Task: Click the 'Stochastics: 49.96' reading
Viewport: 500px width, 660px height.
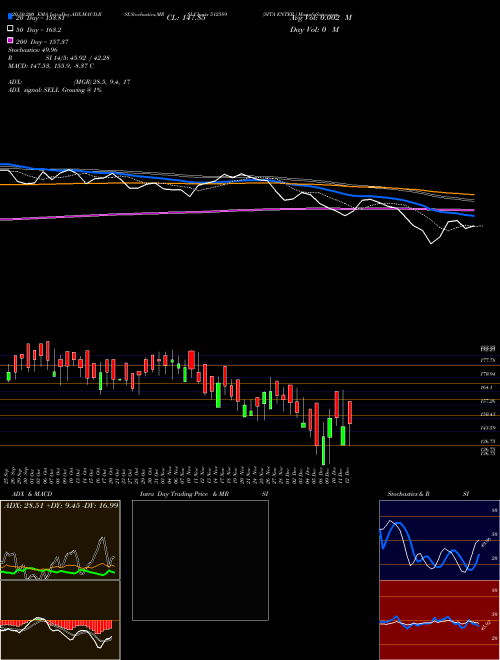Action: pos(33,50)
